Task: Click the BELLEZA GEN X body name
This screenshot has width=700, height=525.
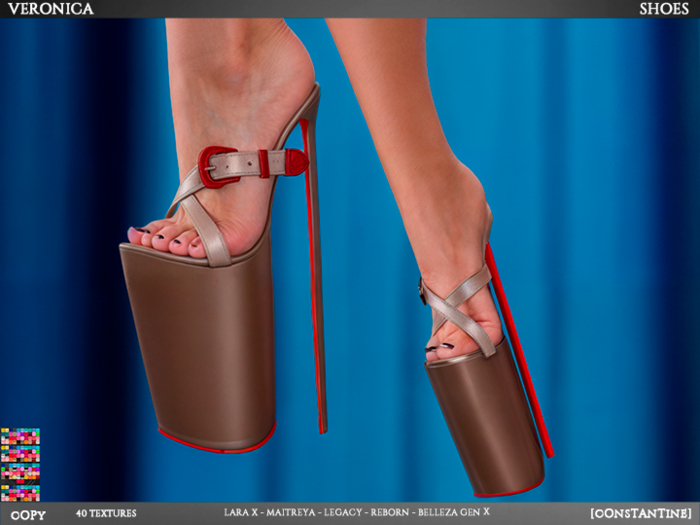Action: click(x=454, y=512)
